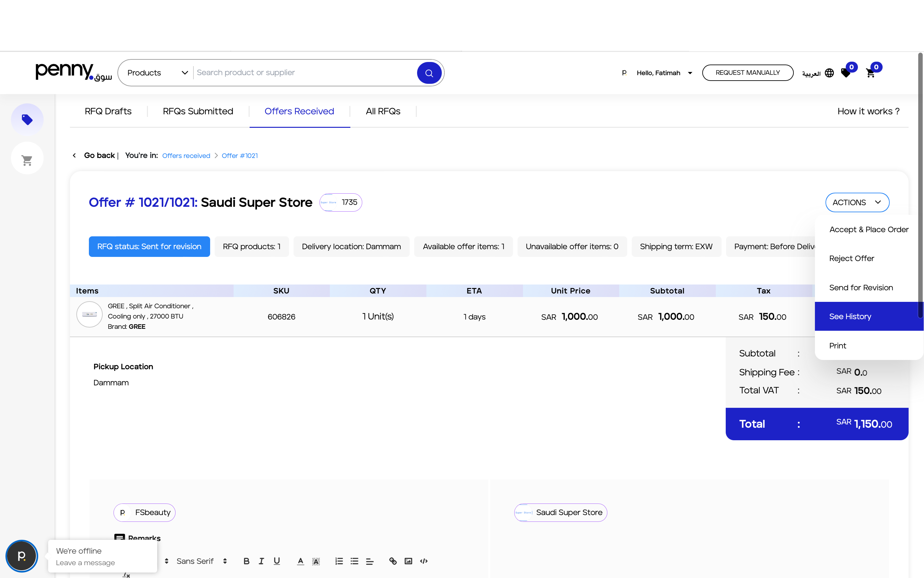Switch to All RFQs tab
Screen dimensions: 924x578
point(383,111)
